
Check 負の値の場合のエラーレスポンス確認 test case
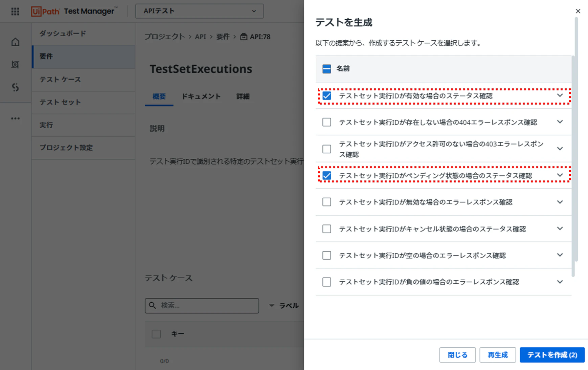326,282
